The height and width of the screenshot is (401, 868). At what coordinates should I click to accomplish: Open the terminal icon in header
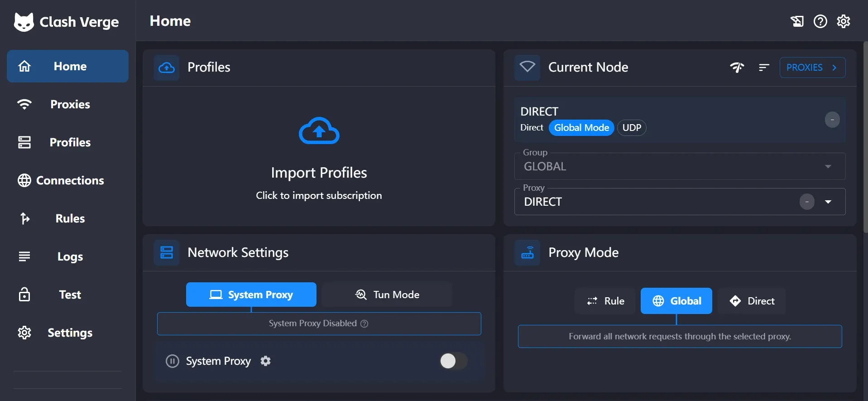click(x=797, y=21)
